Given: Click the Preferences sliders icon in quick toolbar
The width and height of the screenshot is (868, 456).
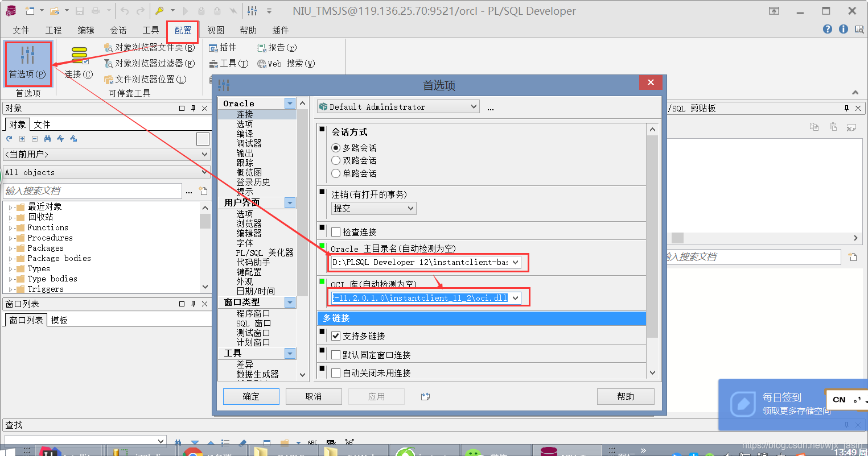Looking at the screenshot, I should [x=253, y=11].
